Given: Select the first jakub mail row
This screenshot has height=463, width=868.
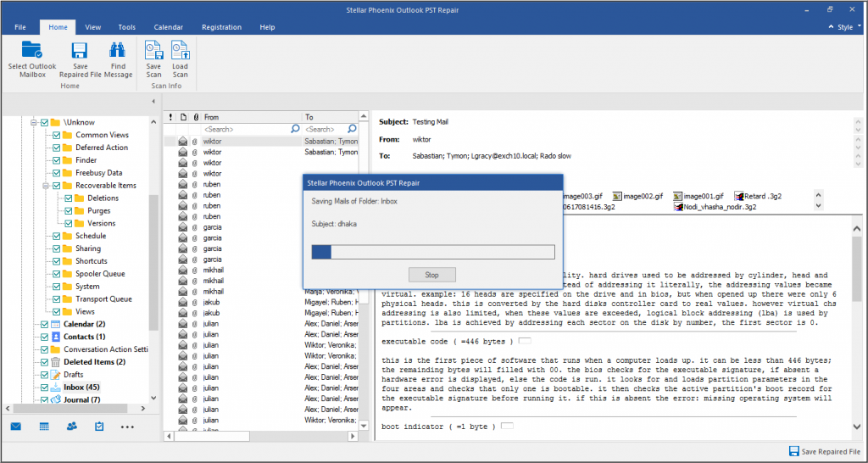Looking at the screenshot, I should click(261, 302).
